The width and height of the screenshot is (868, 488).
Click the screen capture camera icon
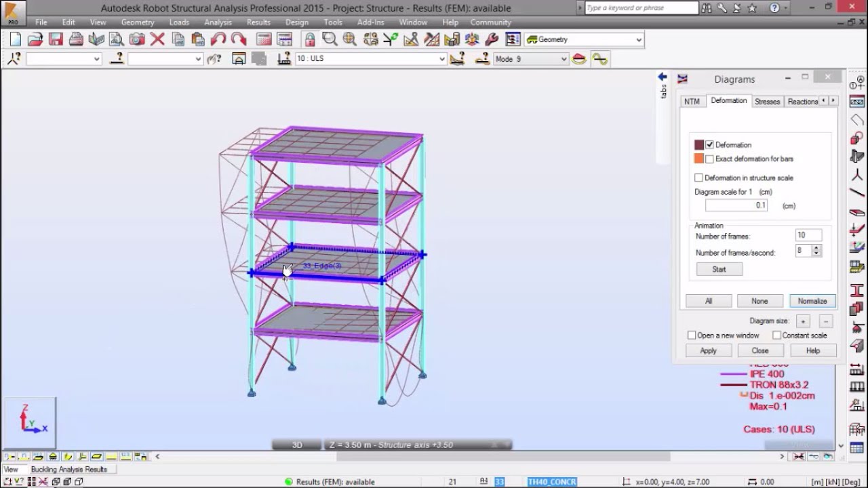(x=137, y=39)
